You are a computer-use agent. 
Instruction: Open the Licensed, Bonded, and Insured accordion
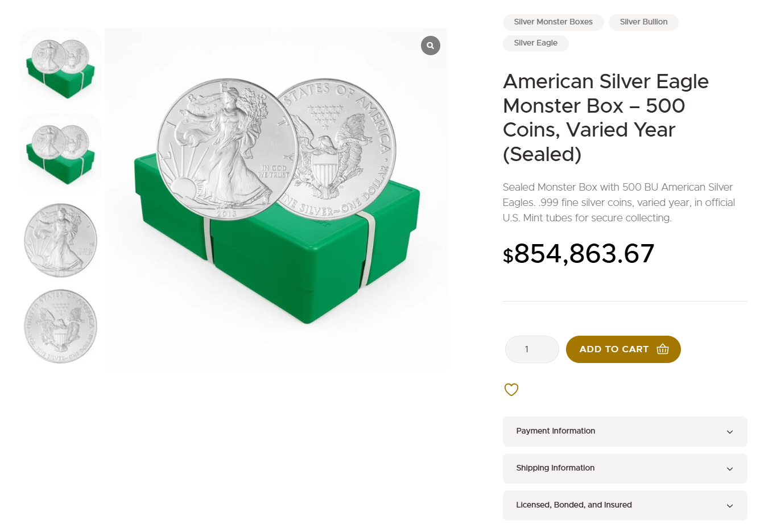point(625,505)
